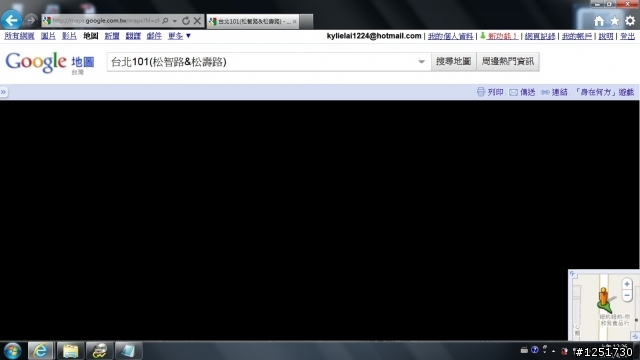Click the 傳送 send link
Image resolution: width=640 pixels, height=360 pixels.
tap(522, 92)
